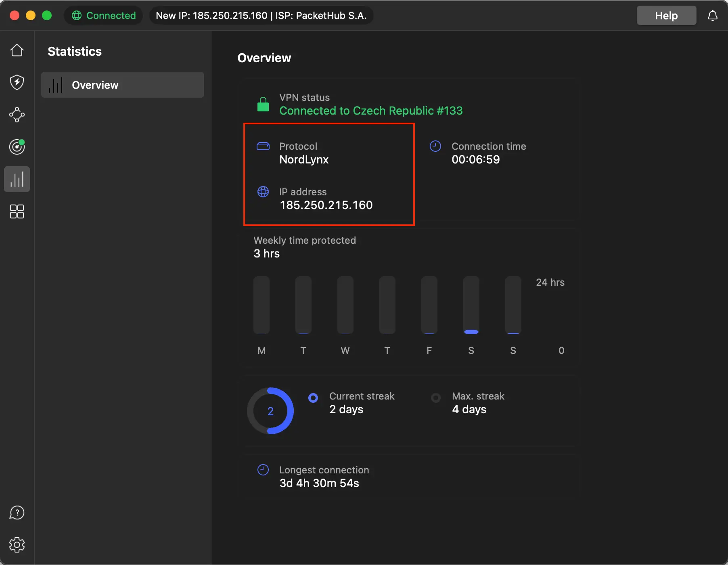Click the New IP and ISP banner
The height and width of the screenshot is (565, 728).
261,16
